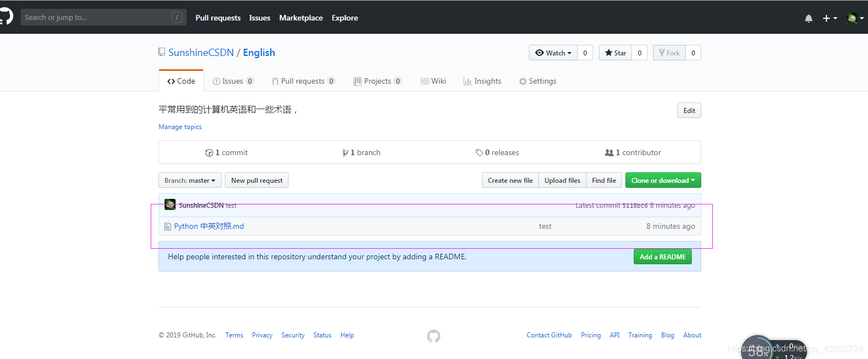Open file Python 中英对照.md
Screen dimensions: 868x359
click(209, 226)
